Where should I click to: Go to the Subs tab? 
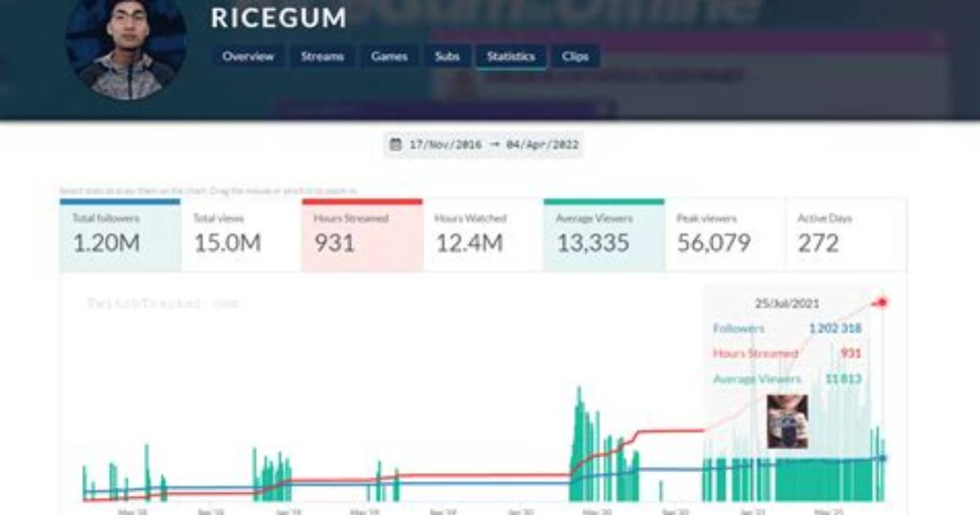[447, 57]
